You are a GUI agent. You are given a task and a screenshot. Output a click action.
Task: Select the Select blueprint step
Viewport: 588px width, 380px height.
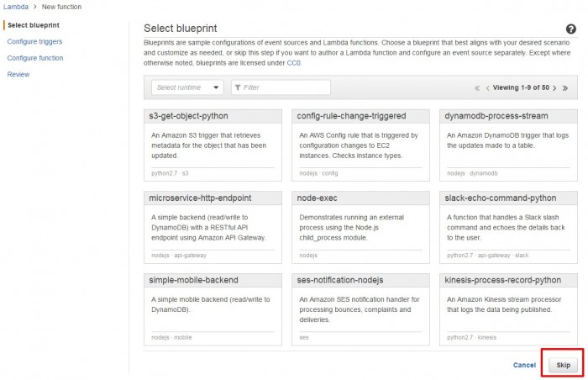pyautogui.click(x=34, y=25)
